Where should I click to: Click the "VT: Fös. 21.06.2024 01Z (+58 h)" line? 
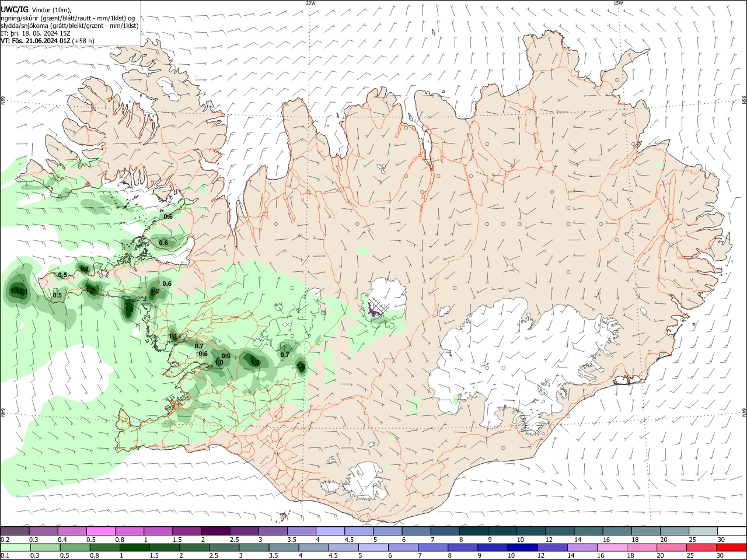pos(47,41)
